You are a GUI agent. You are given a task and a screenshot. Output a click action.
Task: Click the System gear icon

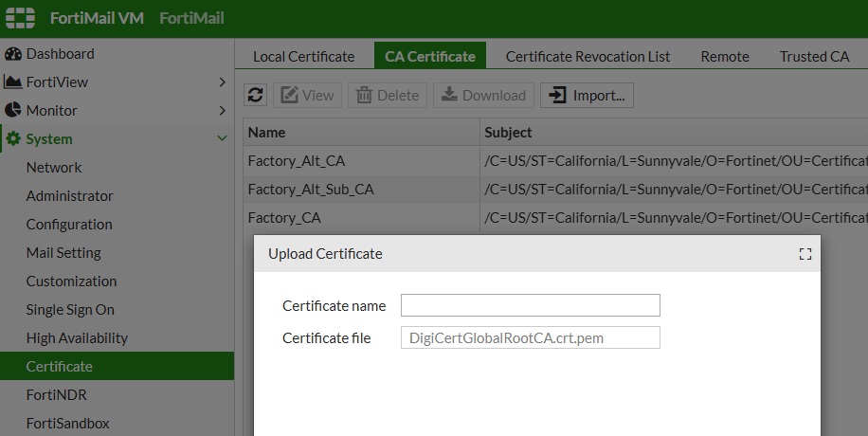coord(13,139)
